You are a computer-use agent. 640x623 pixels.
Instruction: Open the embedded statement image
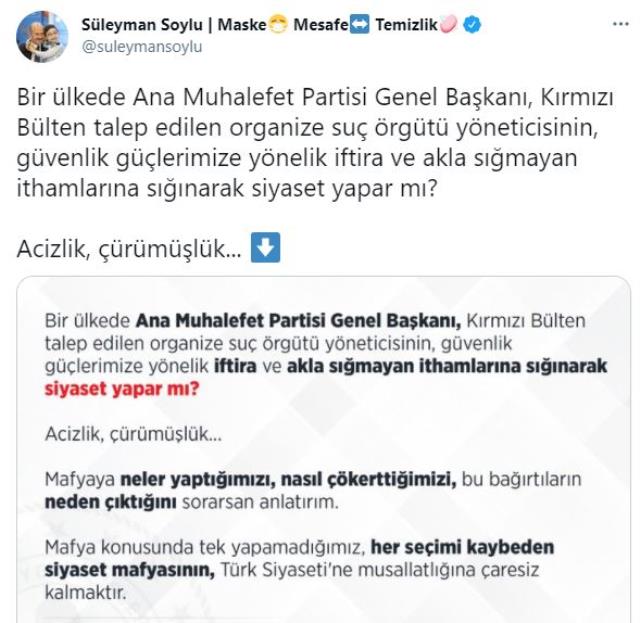(x=329, y=450)
